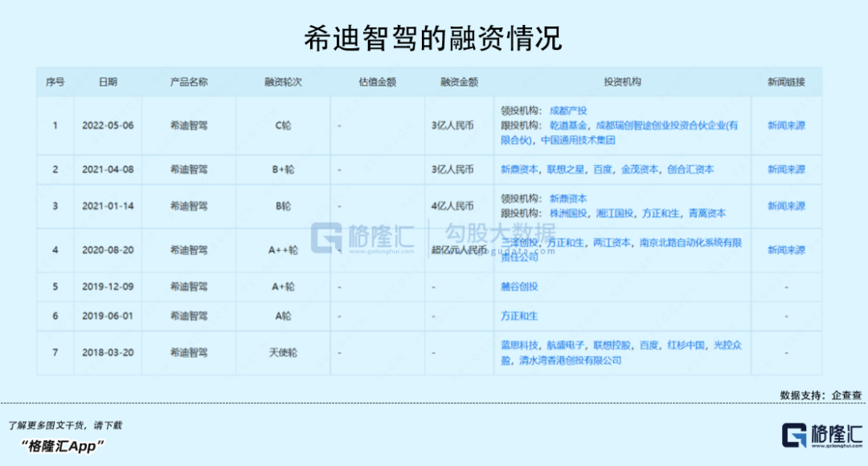Click the 4亿人民币 amount cell
Image resolution: width=868 pixels, height=466 pixels.
point(452,206)
